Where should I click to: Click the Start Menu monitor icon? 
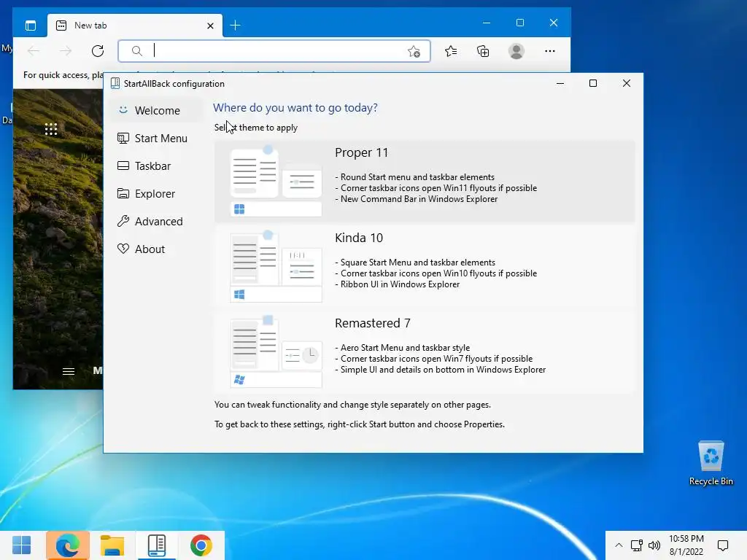123,138
